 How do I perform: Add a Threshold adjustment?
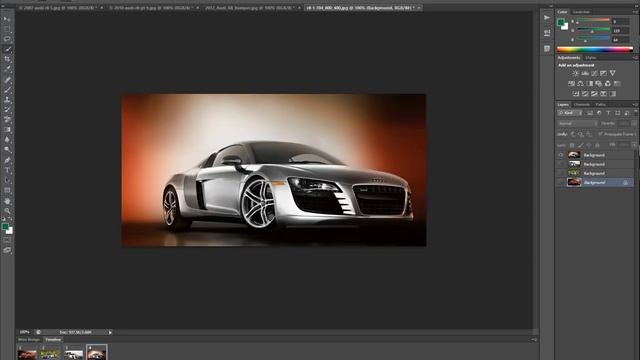tap(594, 93)
